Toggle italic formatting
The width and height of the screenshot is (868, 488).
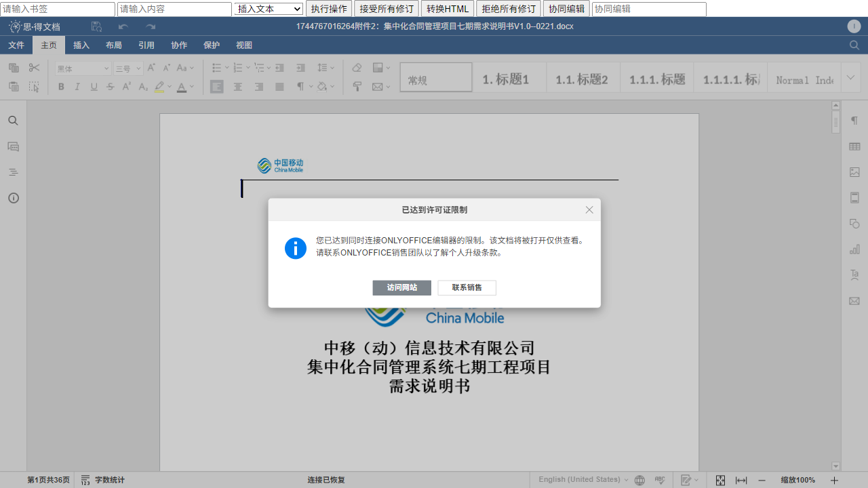[77, 87]
